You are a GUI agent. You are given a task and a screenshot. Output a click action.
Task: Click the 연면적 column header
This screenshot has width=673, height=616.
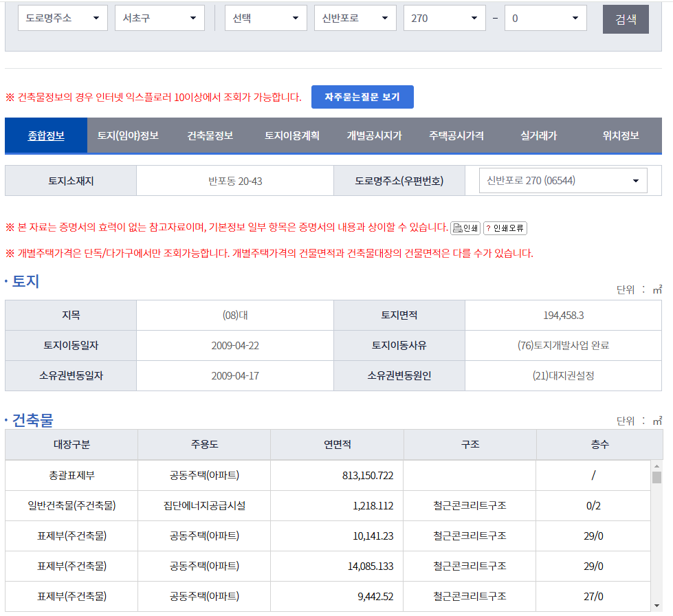pos(337,445)
